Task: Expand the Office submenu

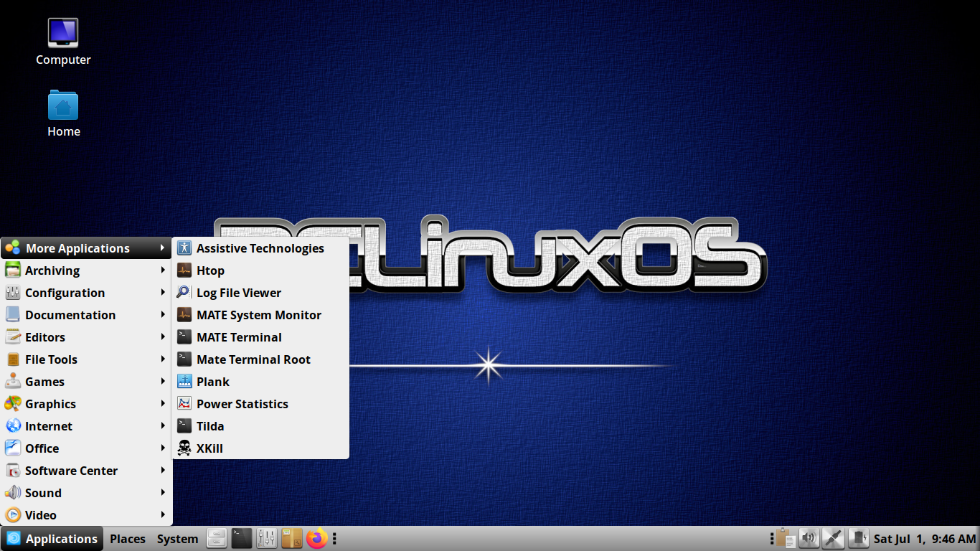Action: point(86,448)
